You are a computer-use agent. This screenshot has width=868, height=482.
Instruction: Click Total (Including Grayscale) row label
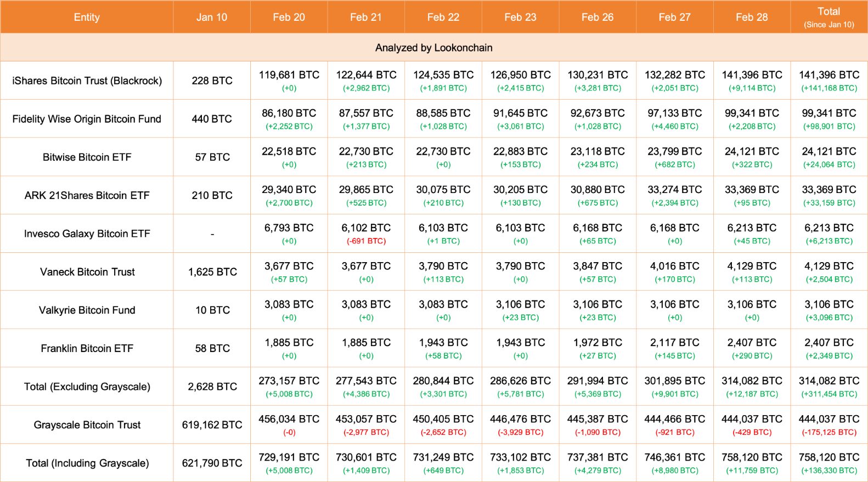pos(87,463)
